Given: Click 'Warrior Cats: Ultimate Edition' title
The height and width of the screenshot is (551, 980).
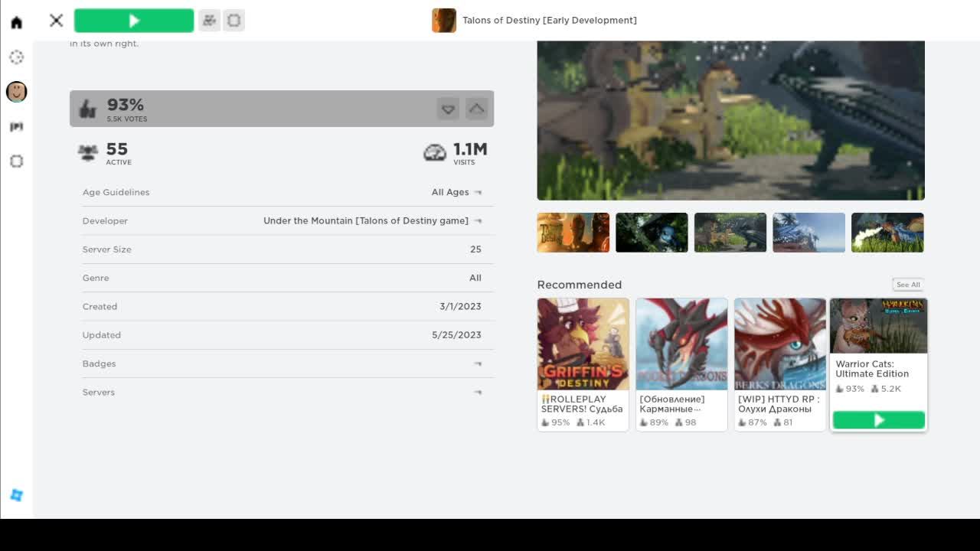Looking at the screenshot, I should pyautogui.click(x=872, y=369).
